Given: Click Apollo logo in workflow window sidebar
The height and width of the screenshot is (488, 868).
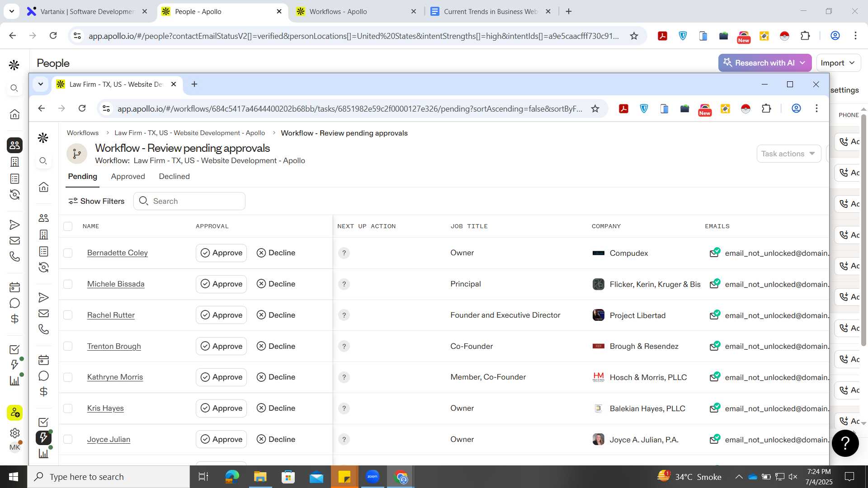Looking at the screenshot, I should pos(43,138).
